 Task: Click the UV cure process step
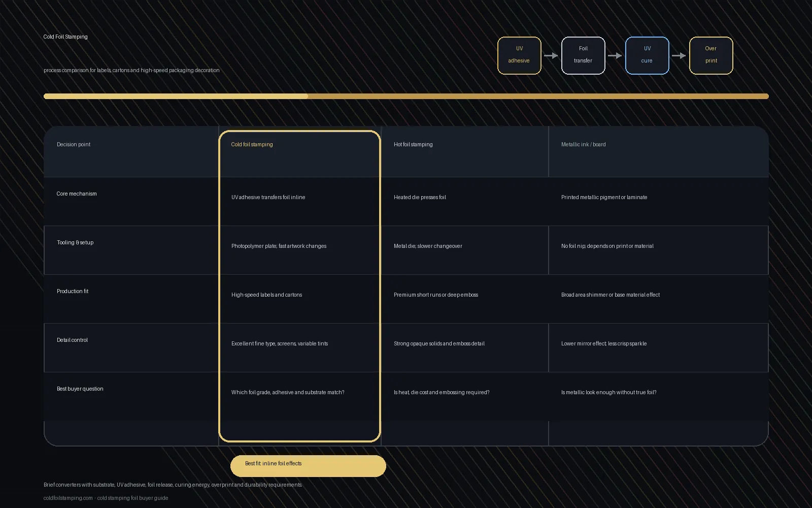(647, 55)
